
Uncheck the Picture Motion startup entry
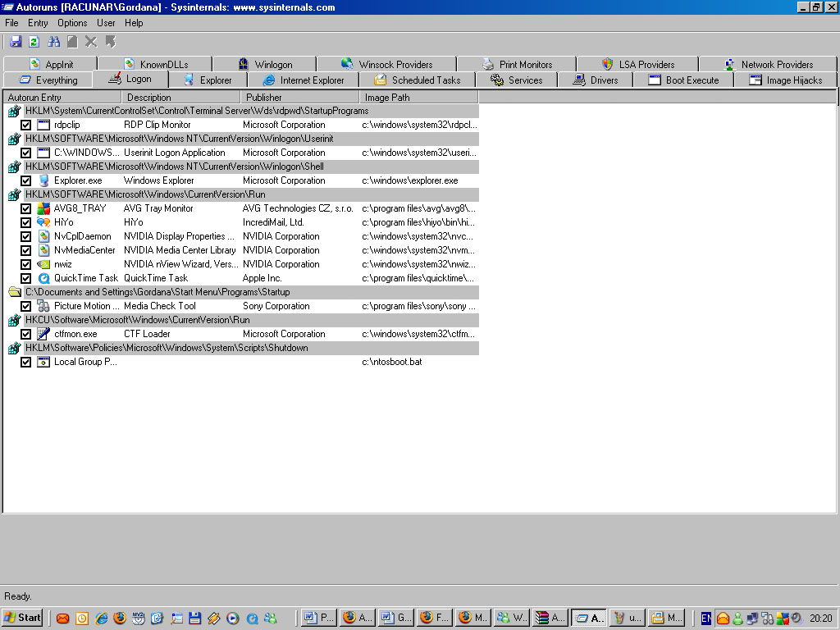[x=25, y=306]
